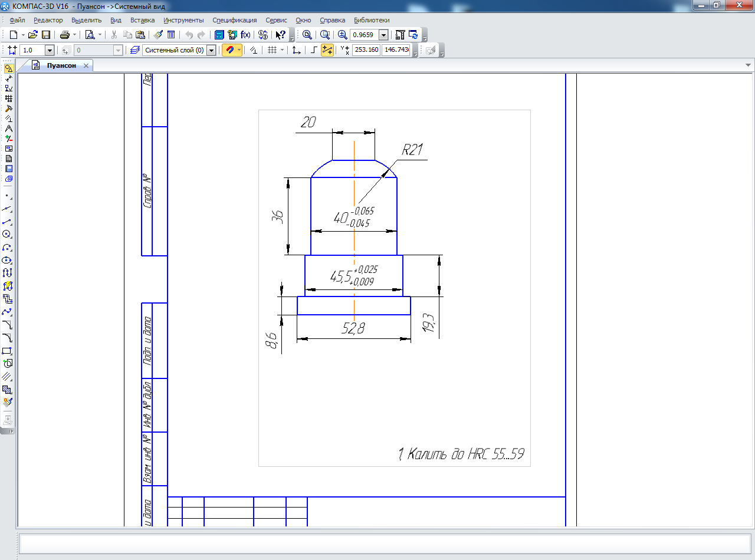This screenshot has width=755, height=560.
Task: Select the Circle drawing tool
Action: [8, 234]
